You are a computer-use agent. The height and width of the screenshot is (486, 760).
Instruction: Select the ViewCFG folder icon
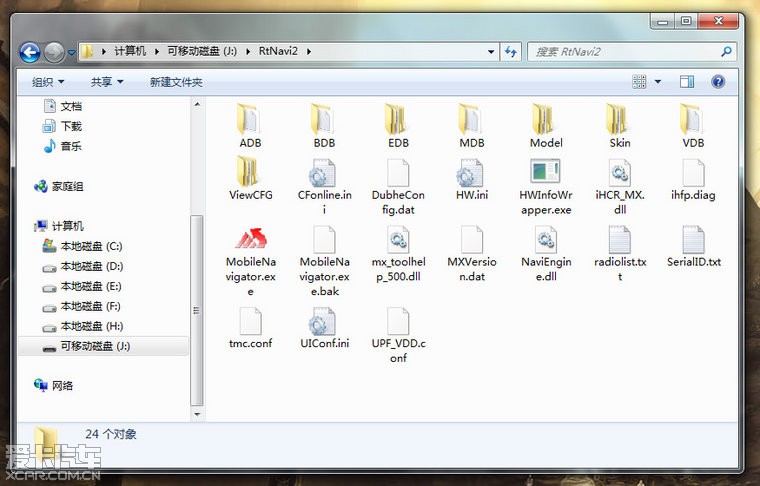click(x=249, y=172)
